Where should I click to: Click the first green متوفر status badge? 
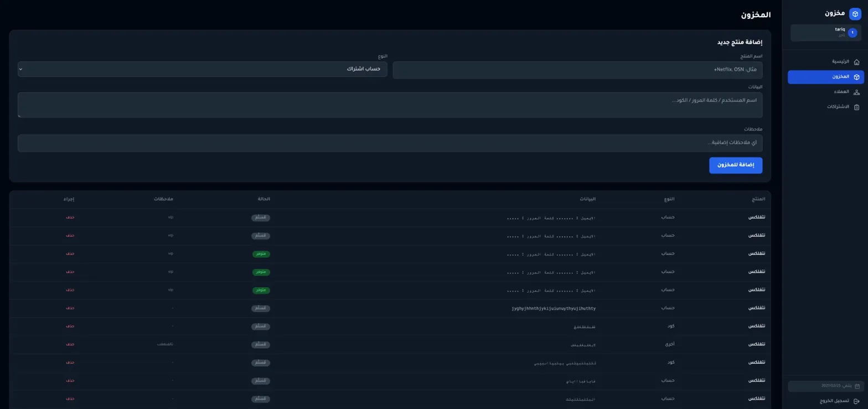(x=261, y=254)
